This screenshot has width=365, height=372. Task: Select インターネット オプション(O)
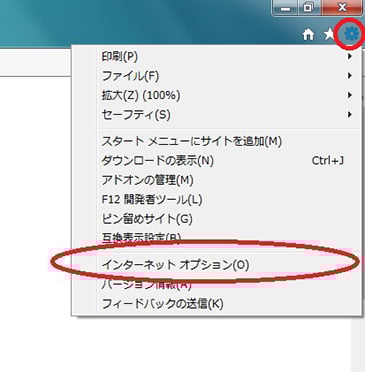pos(217,265)
